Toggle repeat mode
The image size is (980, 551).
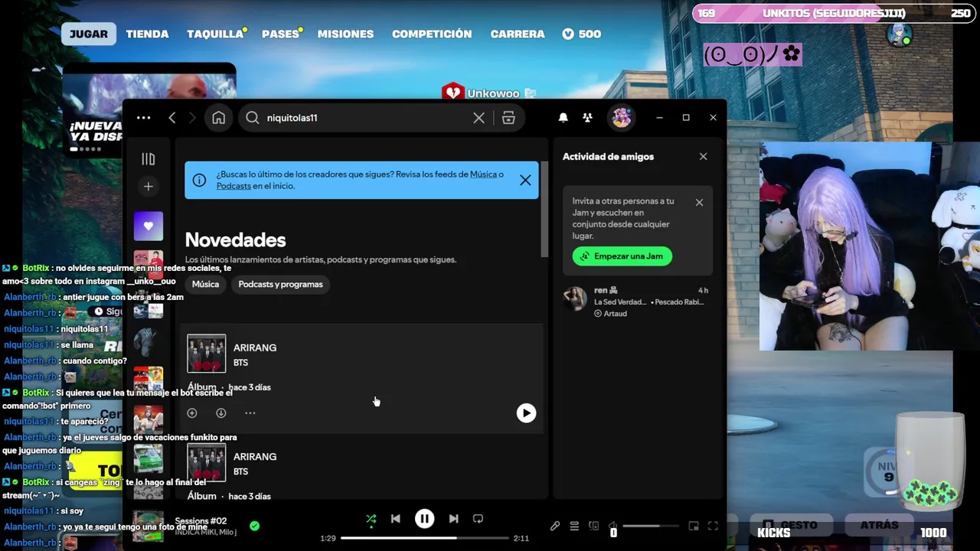point(478,519)
